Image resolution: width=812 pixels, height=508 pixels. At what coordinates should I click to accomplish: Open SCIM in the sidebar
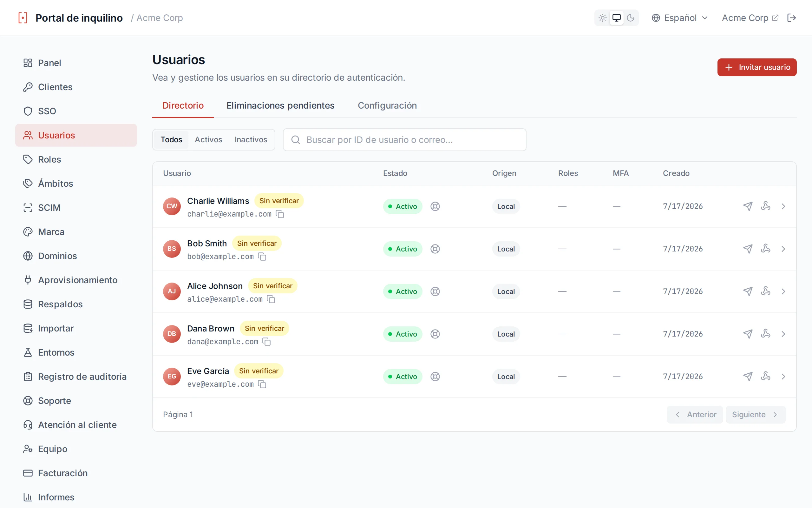(x=76, y=208)
